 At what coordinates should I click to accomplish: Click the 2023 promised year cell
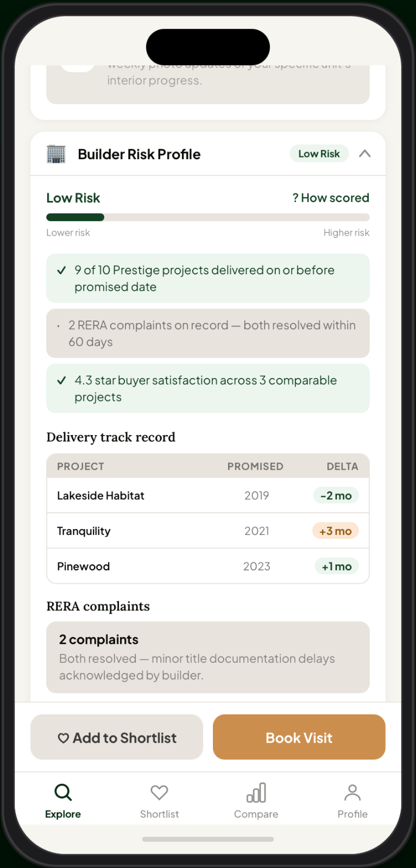click(257, 566)
